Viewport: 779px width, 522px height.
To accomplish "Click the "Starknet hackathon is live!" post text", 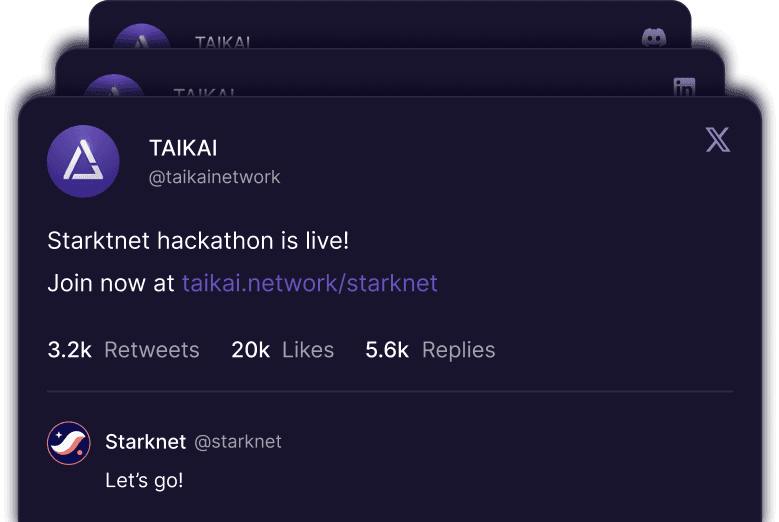I will pos(198,241).
